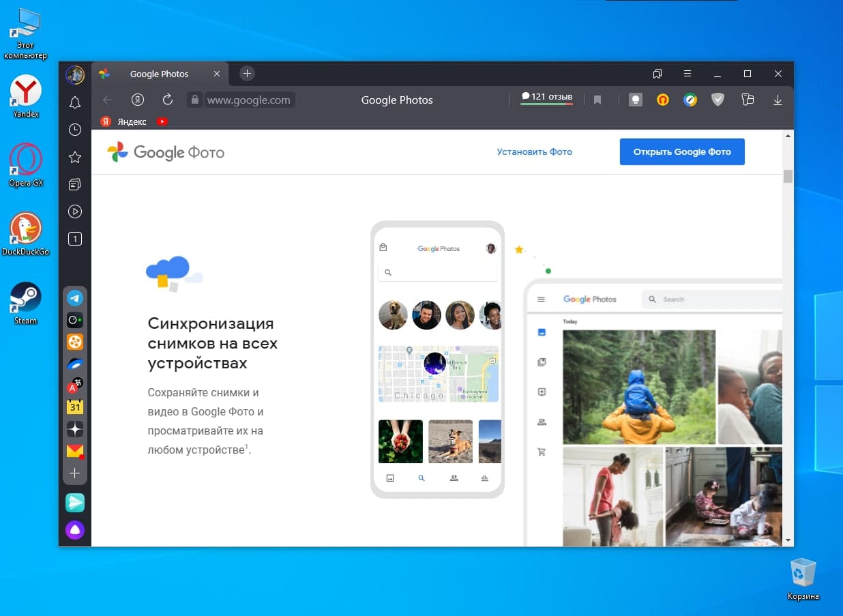
Task: Click the forest photo of child on shoulders
Action: click(x=639, y=387)
